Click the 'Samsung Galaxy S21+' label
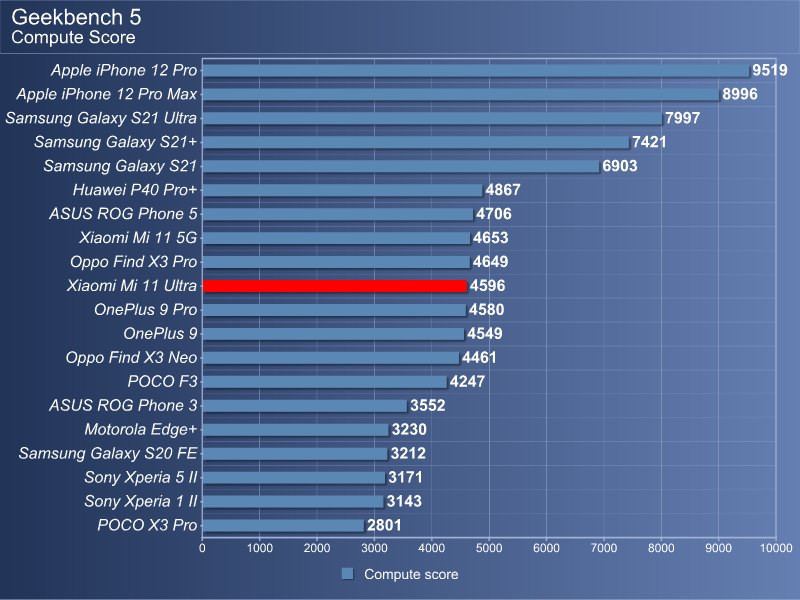Viewport: 800px width, 600px height. [x=116, y=142]
